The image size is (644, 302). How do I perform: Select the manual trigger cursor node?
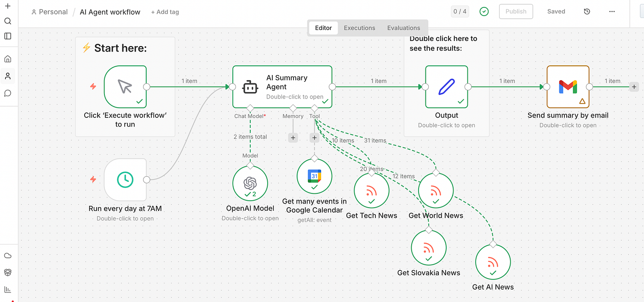tap(125, 87)
